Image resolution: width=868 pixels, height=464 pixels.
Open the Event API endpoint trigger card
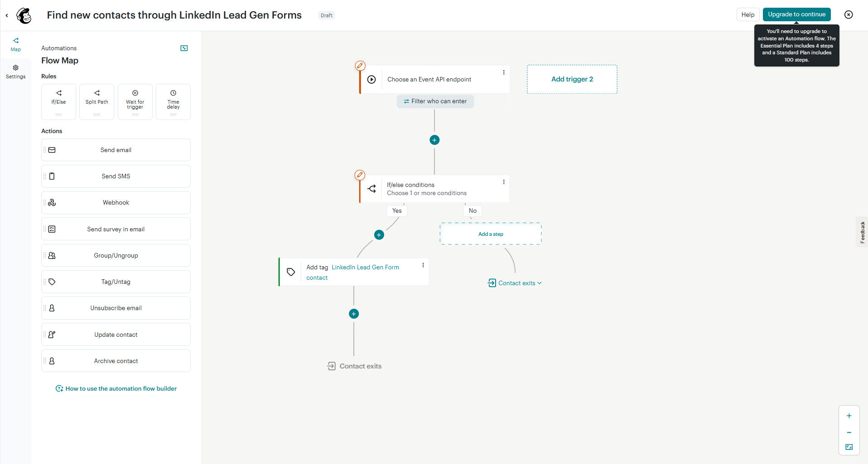point(435,79)
